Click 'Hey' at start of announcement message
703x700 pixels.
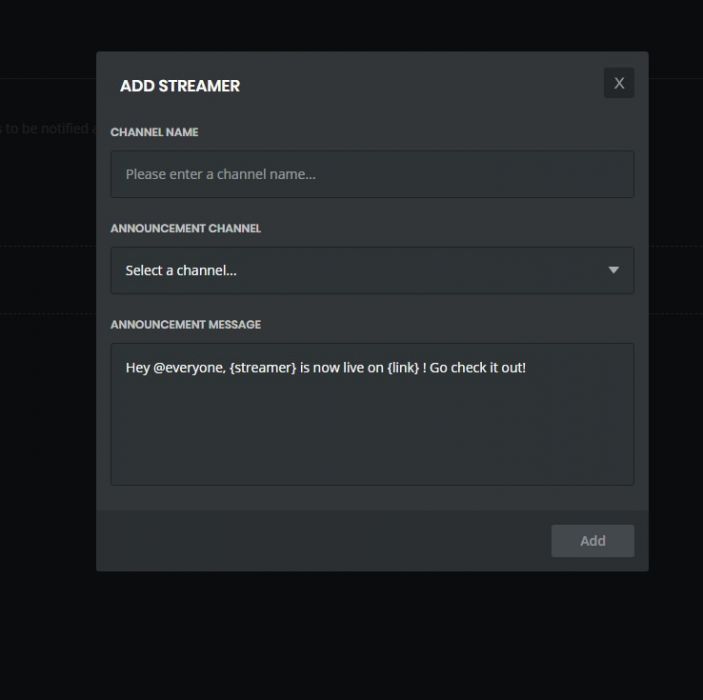tap(137, 368)
